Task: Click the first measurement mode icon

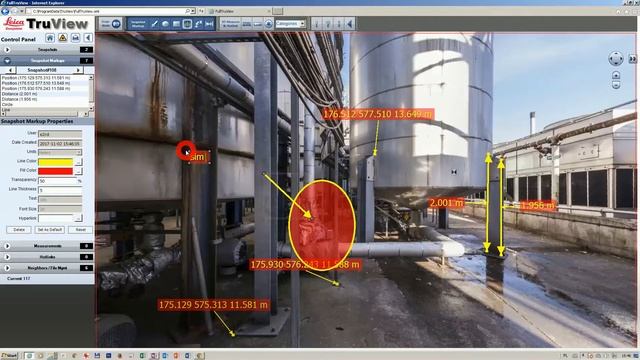Action: (247, 24)
